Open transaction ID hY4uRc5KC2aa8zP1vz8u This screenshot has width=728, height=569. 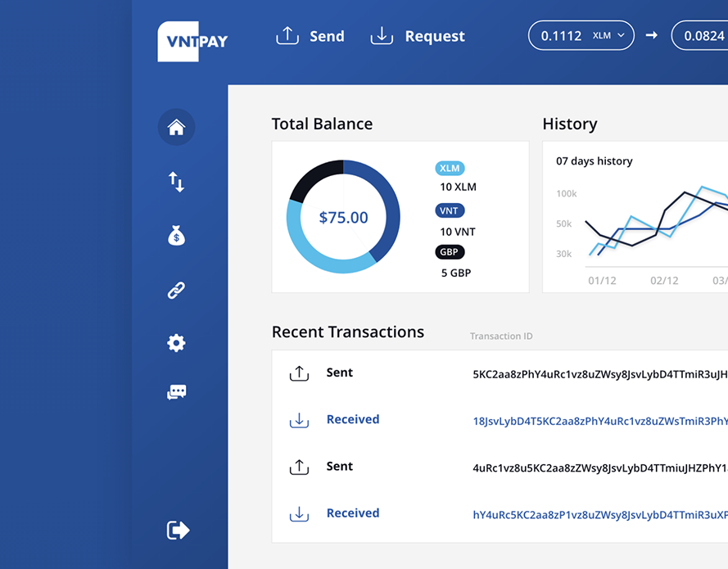coord(600,515)
